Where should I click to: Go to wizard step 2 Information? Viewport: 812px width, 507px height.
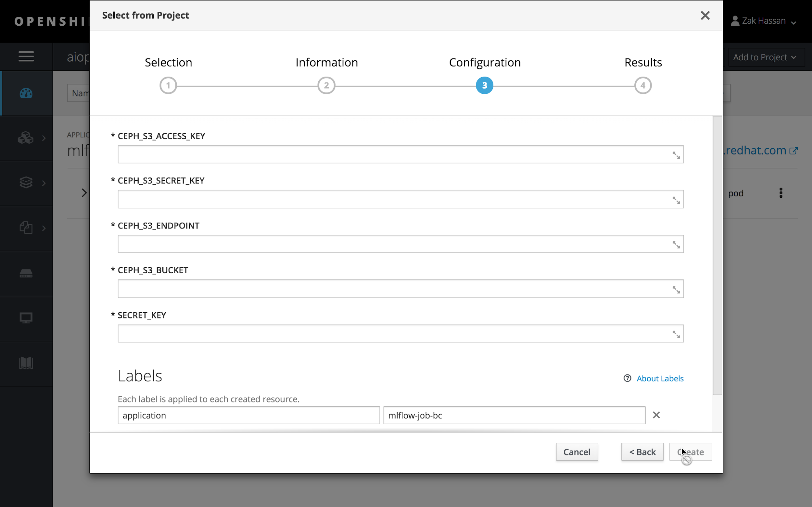[x=326, y=85]
